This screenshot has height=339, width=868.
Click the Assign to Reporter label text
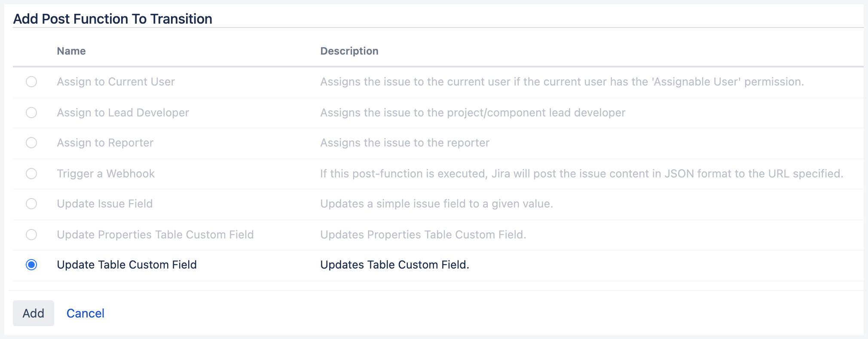105,143
